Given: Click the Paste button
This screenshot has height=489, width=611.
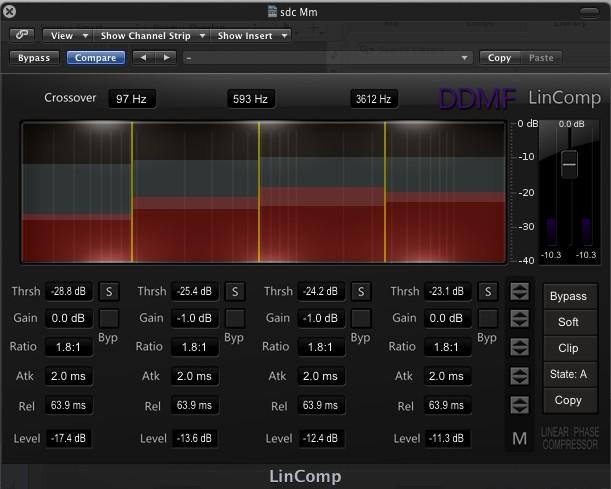Looking at the screenshot, I should pyautogui.click(x=541, y=58).
